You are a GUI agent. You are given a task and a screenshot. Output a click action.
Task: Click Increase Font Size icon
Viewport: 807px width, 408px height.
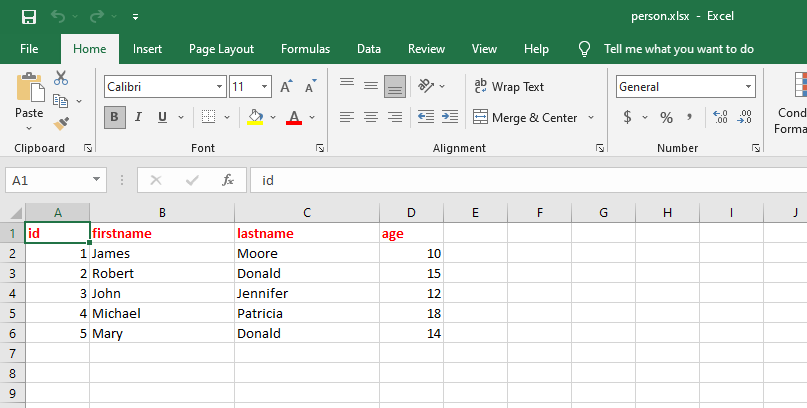point(287,86)
